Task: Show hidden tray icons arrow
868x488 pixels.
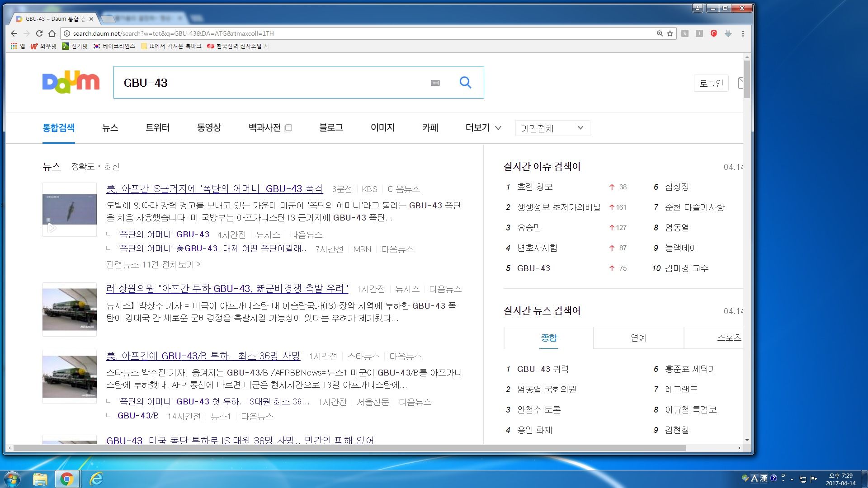Action: click(792, 479)
